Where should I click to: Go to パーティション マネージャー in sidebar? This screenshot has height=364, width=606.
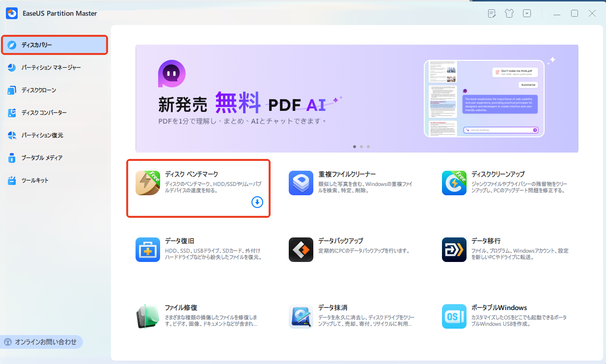pos(51,68)
